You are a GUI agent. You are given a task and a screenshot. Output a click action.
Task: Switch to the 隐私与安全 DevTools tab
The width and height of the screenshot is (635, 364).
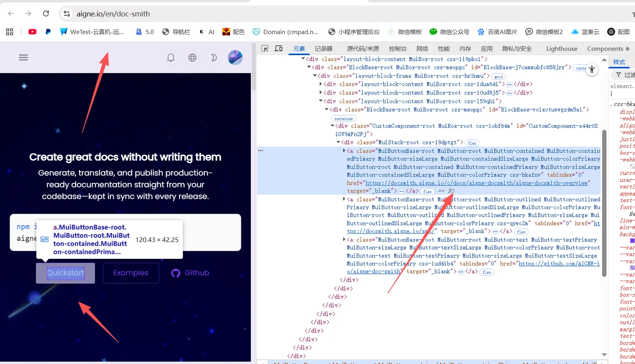pyautogui.click(x=517, y=49)
